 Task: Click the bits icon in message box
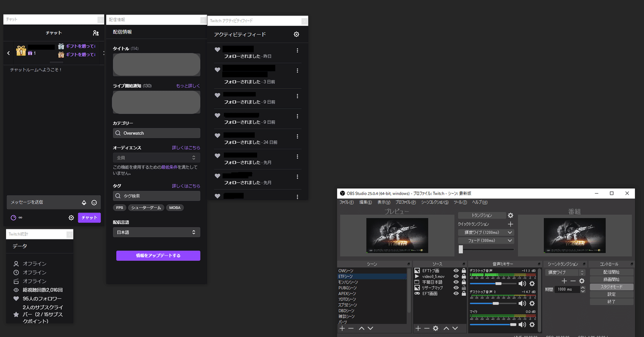84,202
